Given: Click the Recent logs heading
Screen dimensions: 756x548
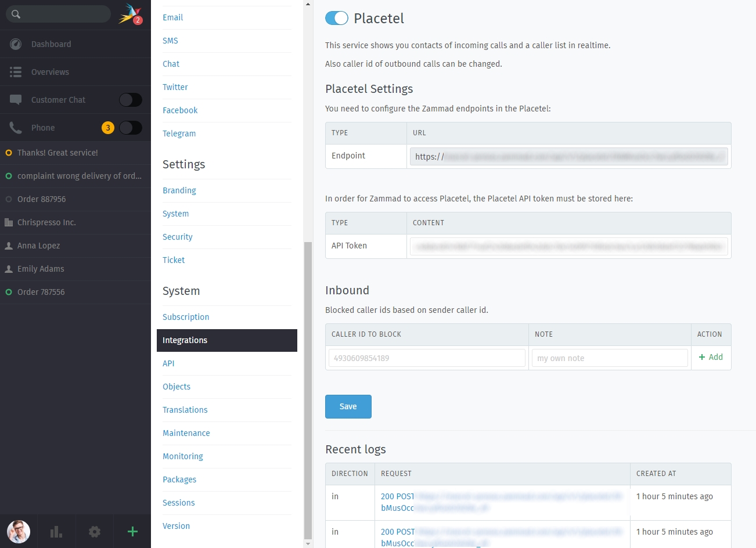Looking at the screenshot, I should pyautogui.click(x=355, y=449).
